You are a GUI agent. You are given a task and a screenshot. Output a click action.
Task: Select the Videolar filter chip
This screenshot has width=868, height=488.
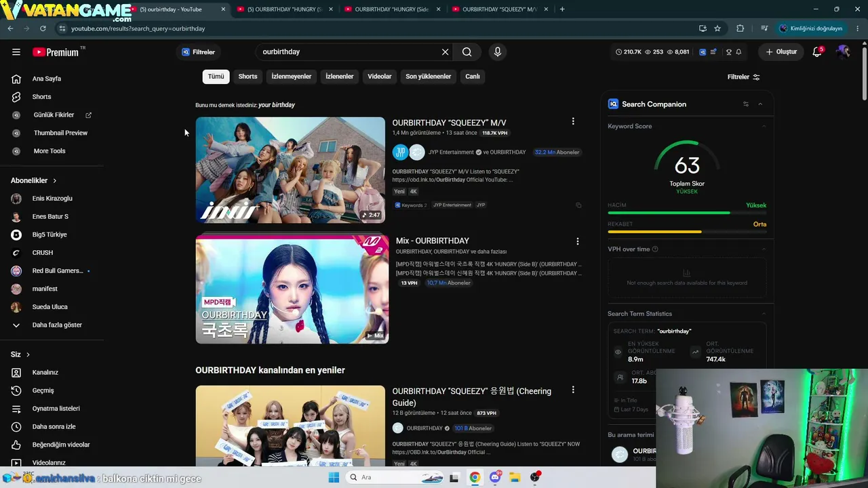(380, 77)
